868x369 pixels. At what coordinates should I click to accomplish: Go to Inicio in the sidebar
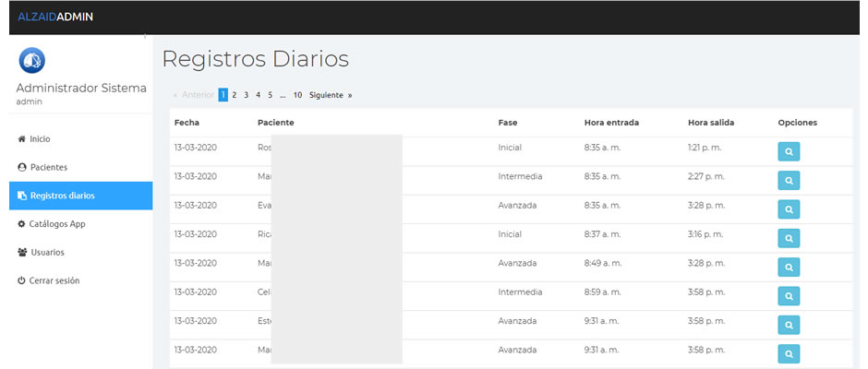point(40,138)
